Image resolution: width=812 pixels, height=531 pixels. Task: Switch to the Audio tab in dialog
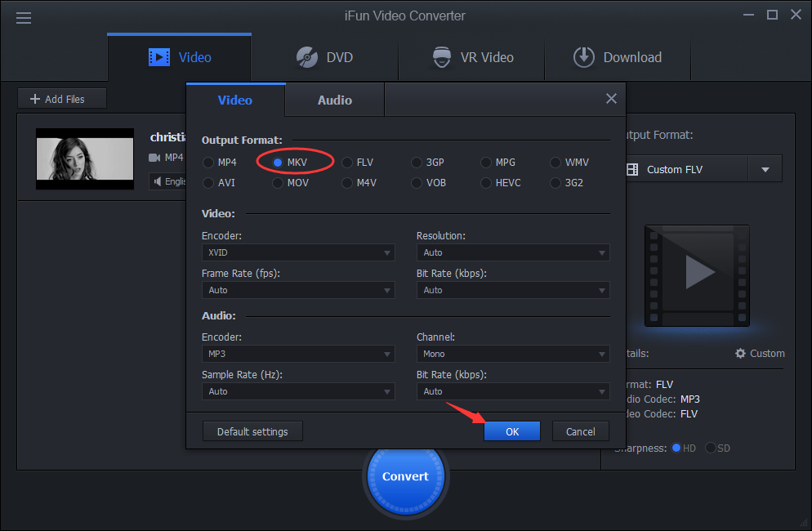(x=335, y=100)
